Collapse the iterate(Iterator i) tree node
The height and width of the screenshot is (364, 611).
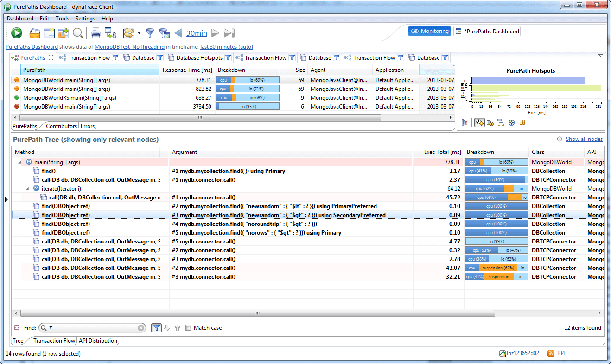(27, 189)
